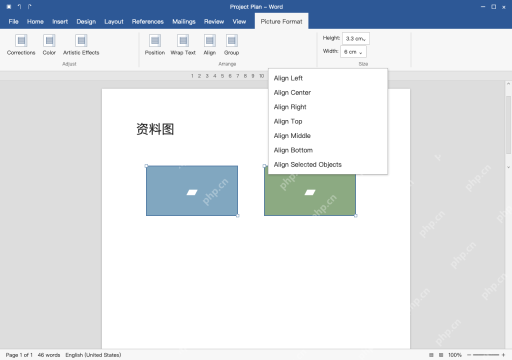512x360 pixels.
Task: Click the Page 1 of 1 indicator
Action: coord(19,355)
